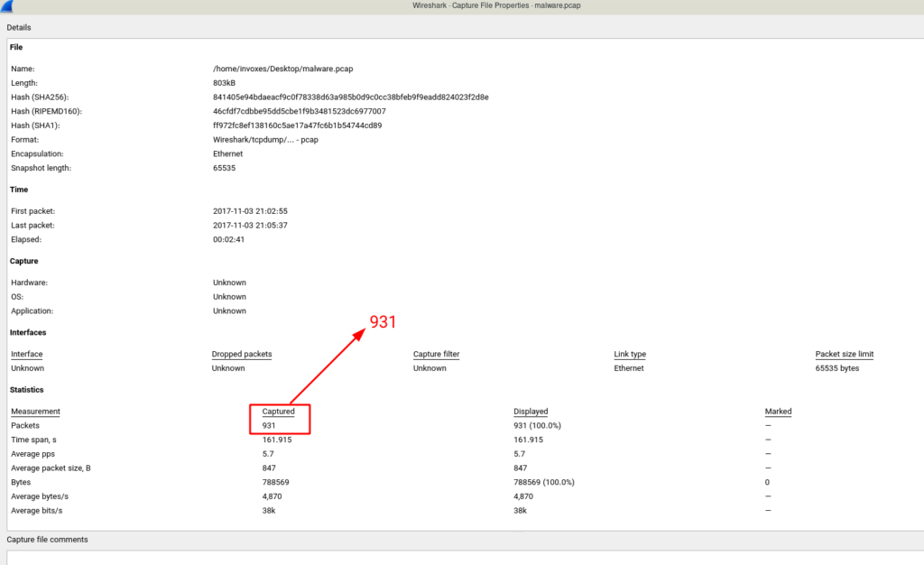Click the format value Wireshark/tcpdump pcap

point(265,140)
